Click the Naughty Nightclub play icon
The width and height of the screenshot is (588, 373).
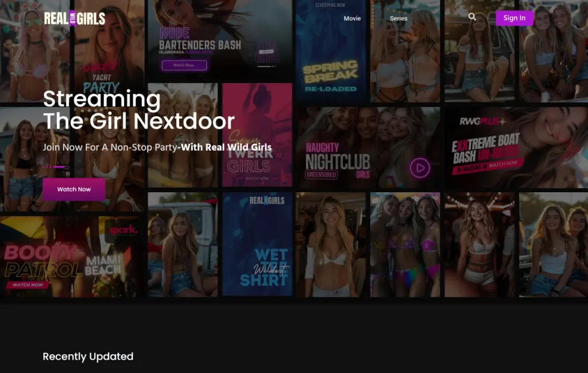(x=420, y=168)
